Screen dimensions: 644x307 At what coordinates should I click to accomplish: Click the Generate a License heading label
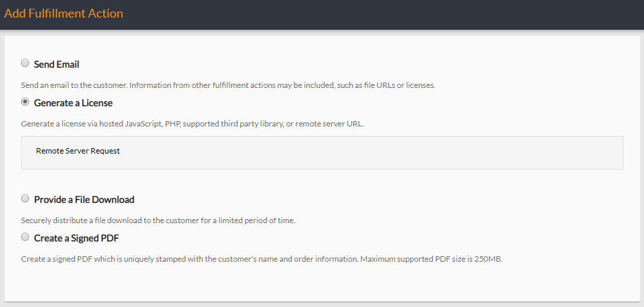pos(73,103)
